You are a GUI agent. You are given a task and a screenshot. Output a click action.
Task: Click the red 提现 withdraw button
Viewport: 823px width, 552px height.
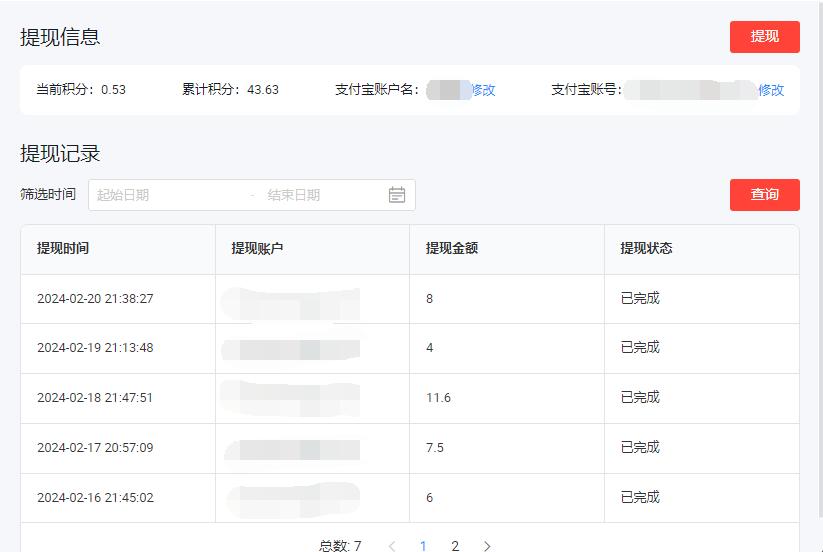(764, 37)
